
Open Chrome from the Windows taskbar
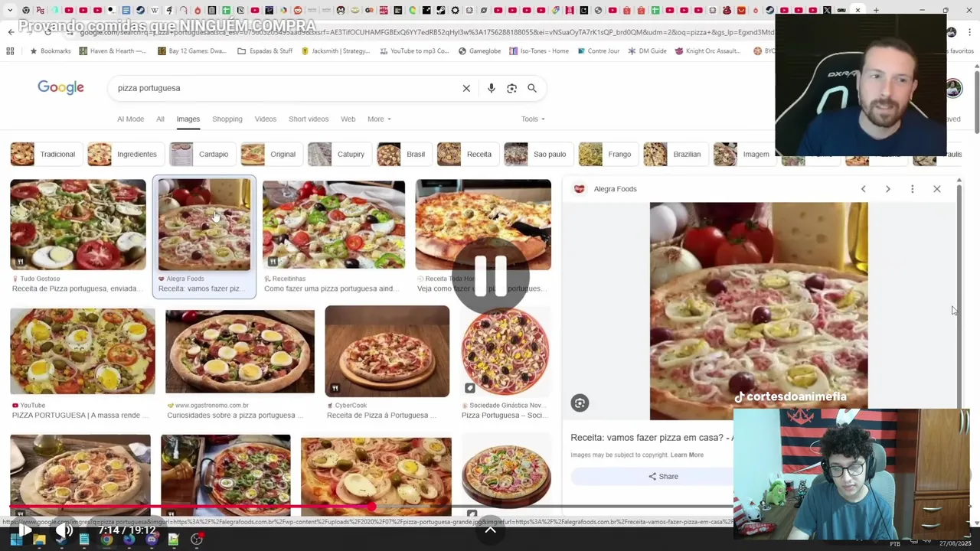tap(106, 540)
